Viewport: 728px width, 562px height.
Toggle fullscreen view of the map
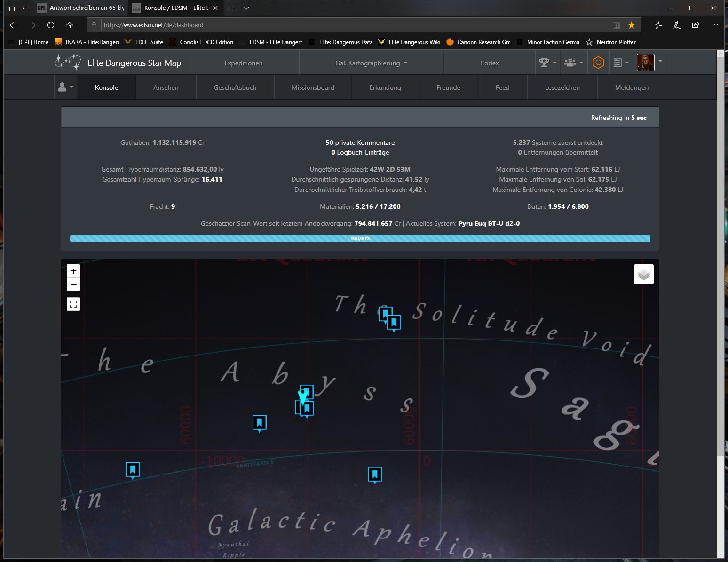click(73, 304)
